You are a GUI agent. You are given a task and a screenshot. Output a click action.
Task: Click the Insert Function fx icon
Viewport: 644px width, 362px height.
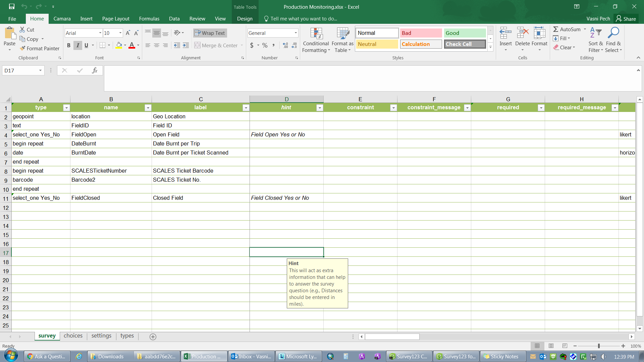coord(95,70)
